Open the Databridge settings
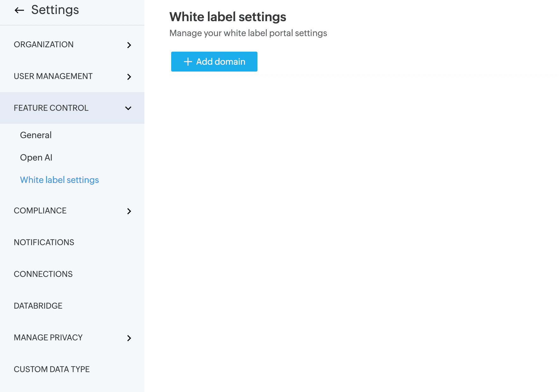 [x=38, y=306]
